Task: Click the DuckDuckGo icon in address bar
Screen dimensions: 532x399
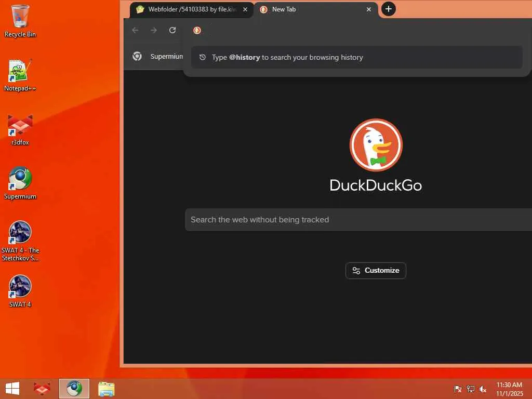Action: [x=197, y=31]
